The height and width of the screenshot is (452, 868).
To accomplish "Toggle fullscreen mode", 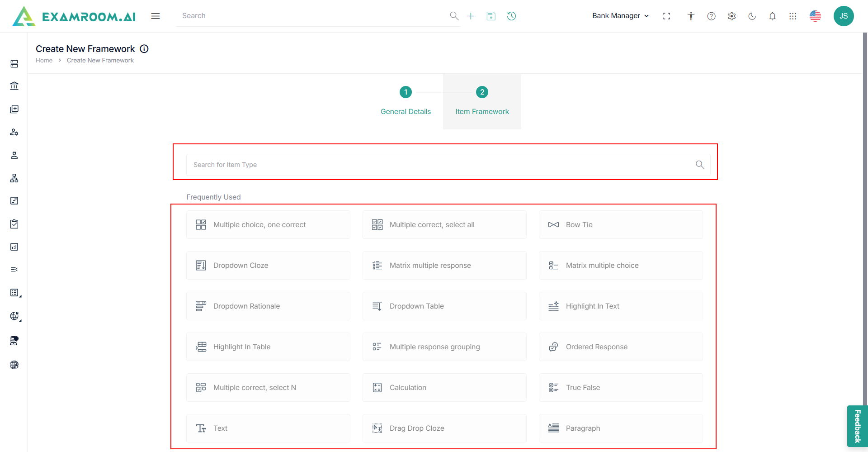I will (x=666, y=16).
